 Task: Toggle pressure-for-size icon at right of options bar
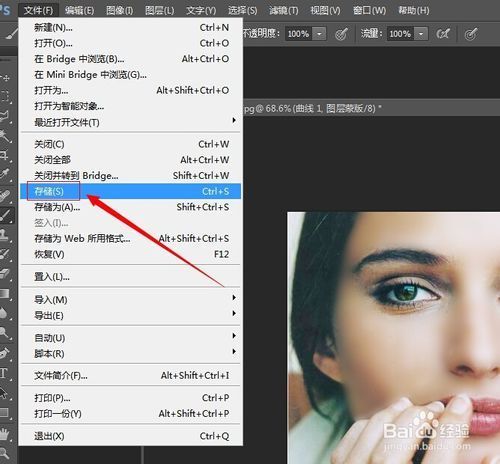471,34
